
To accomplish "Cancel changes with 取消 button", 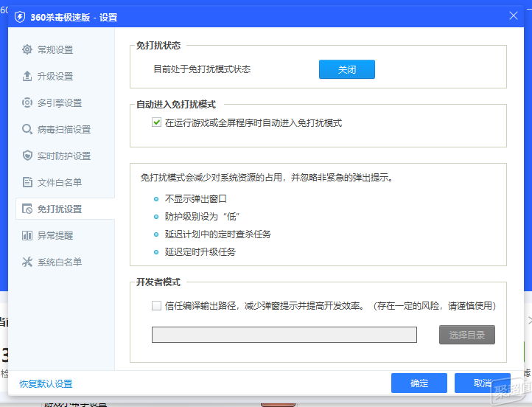I will click(483, 383).
